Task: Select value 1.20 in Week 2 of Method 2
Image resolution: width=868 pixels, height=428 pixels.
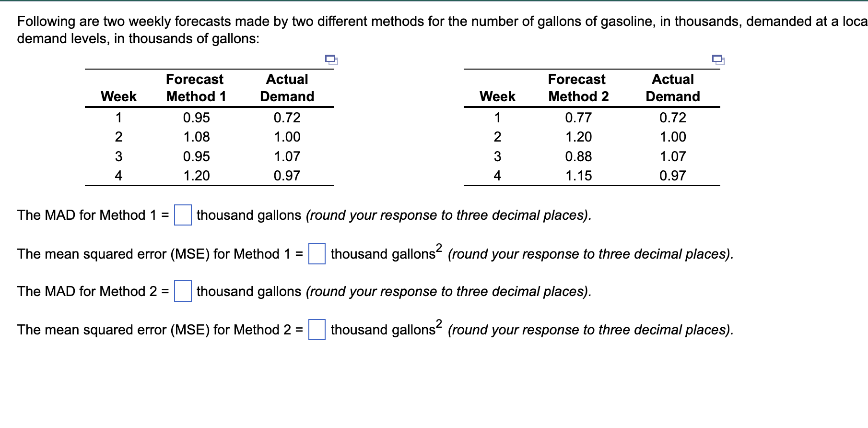Action: (x=578, y=137)
